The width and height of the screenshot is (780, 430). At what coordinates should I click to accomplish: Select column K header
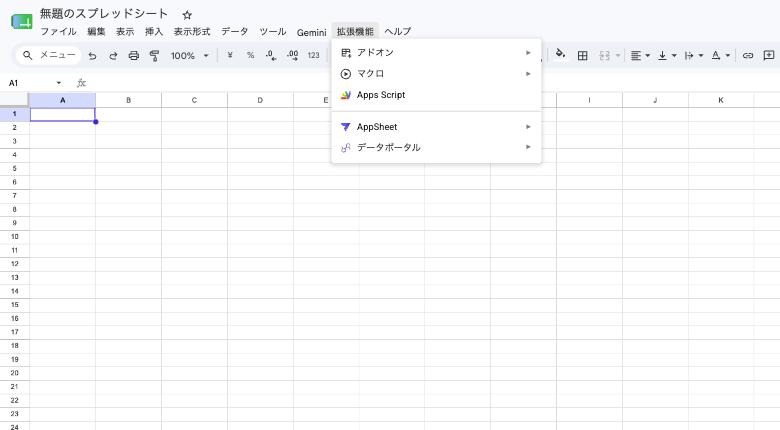pos(721,100)
